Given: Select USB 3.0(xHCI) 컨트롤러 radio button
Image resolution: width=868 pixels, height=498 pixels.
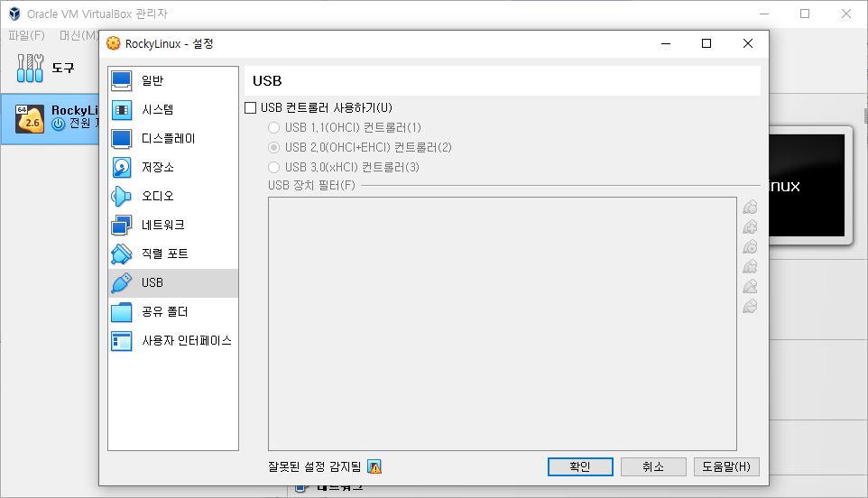Looking at the screenshot, I should (x=273, y=167).
